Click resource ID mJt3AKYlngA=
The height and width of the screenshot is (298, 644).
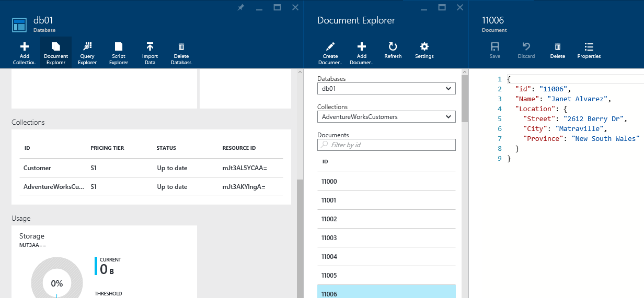244,187
